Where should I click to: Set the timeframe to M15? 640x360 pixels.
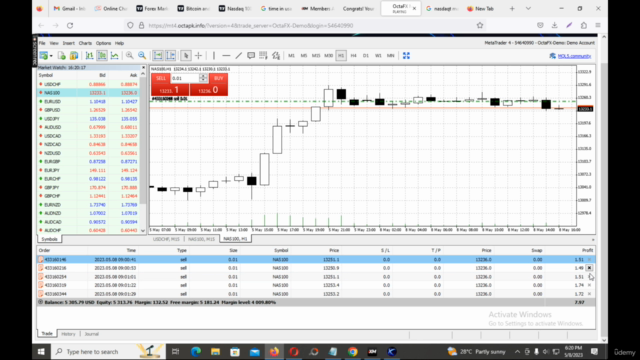coord(316,56)
